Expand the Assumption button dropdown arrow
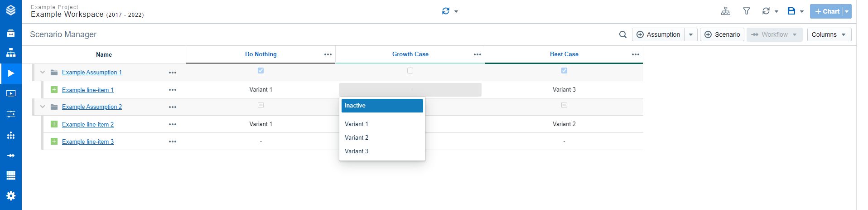 690,34
